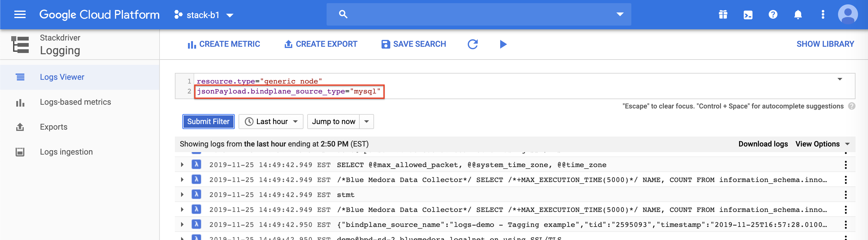Expand the first Blue Medora Data Collector entry
Image resolution: width=868 pixels, height=240 pixels.
[x=182, y=180]
